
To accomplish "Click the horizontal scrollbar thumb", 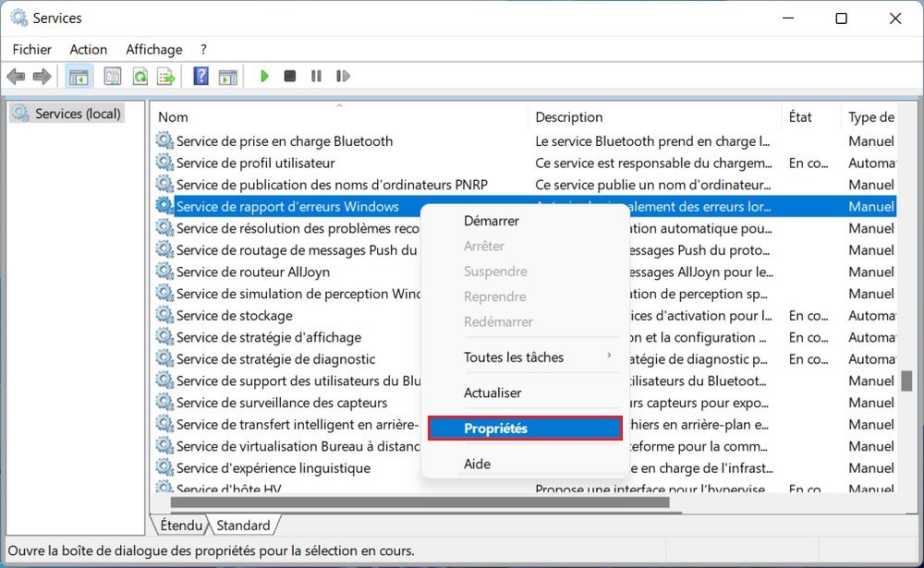I will [419, 502].
